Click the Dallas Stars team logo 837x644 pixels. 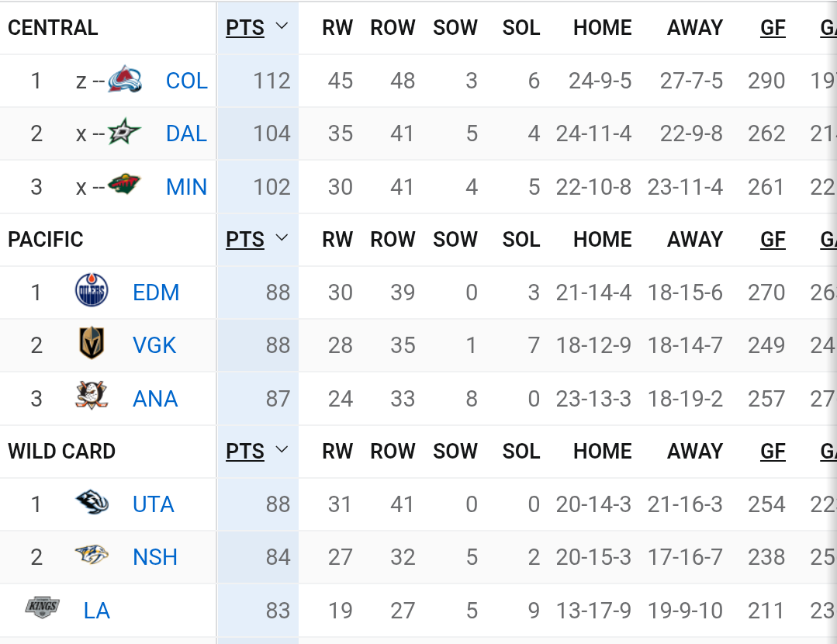(x=124, y=133)
